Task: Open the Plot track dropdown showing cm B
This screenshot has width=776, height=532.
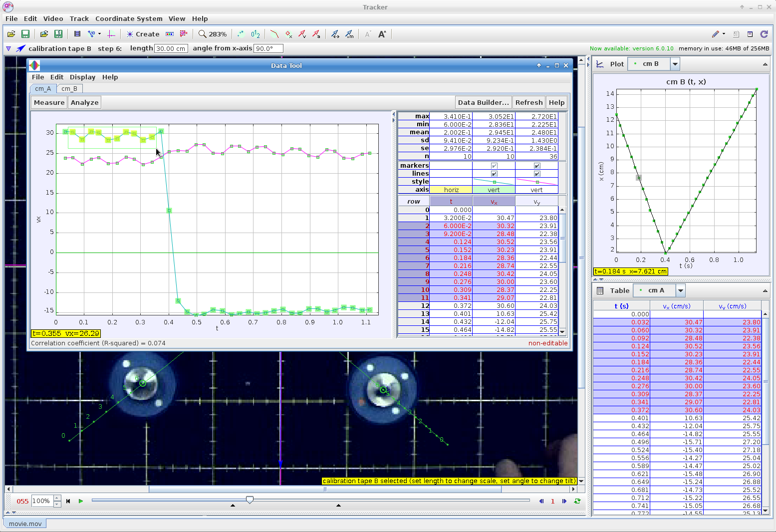Action: [675, 64]
